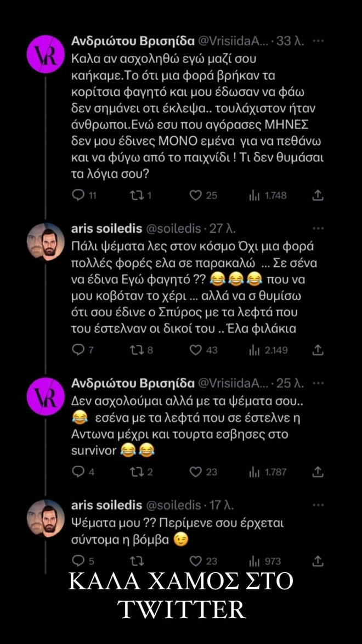This screenshot has height=644, width=362.
Task: Like the first tweet with 25 likes
Action: tap(195, 195)
